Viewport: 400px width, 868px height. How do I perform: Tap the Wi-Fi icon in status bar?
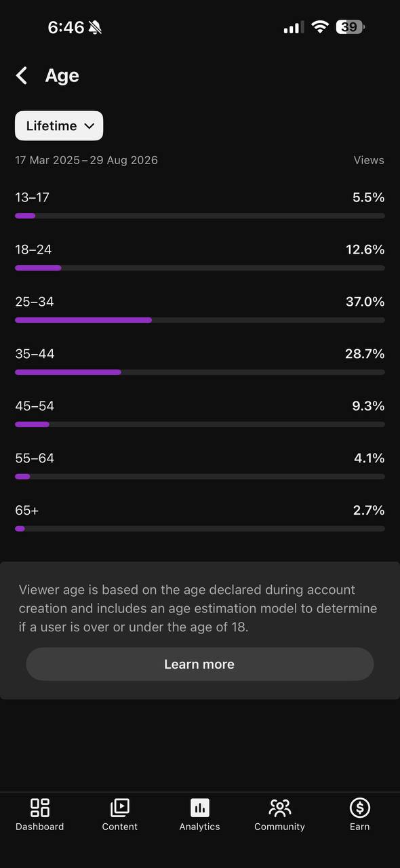320,27
